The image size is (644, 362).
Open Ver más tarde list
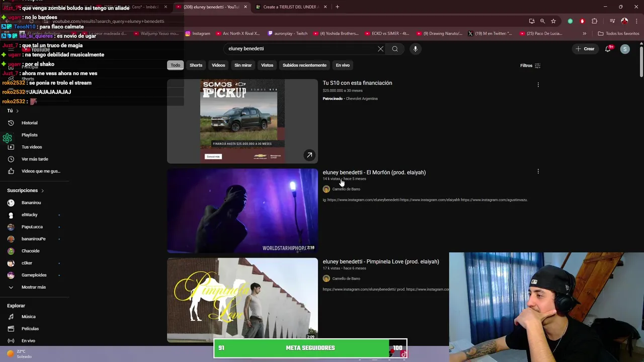coord(35,159)
